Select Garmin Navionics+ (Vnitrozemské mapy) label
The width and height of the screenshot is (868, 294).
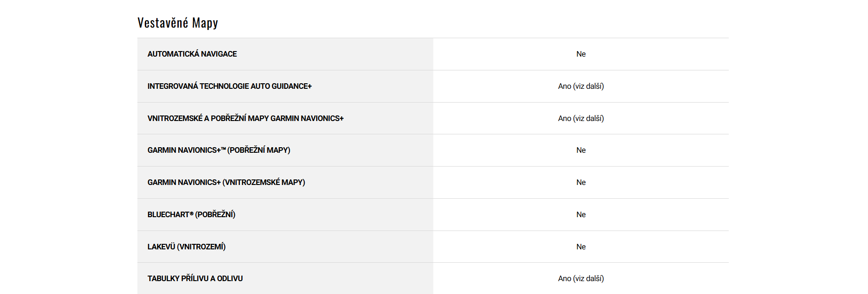pos(226,183)
